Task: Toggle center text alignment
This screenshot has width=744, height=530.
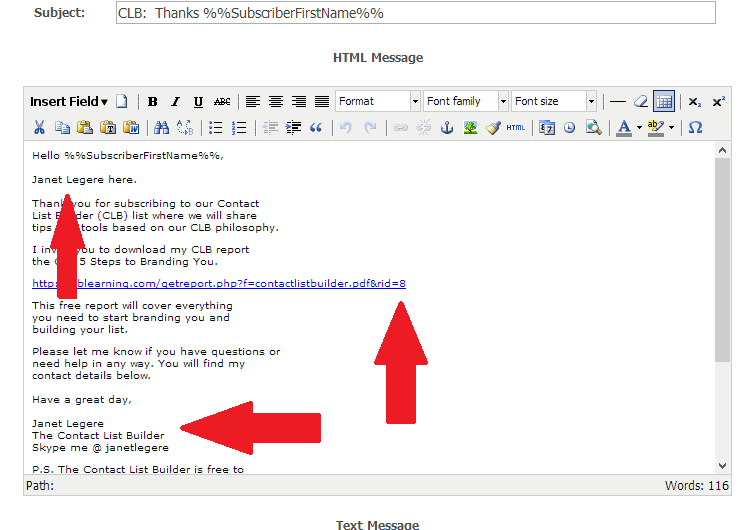Action: [x=275, y=102]
